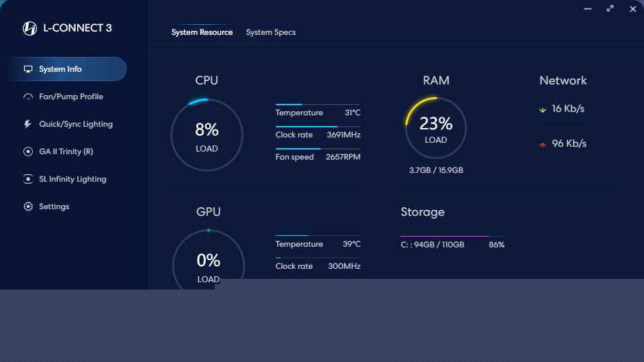Click the green download arrow icon
644x362 pixels.
(x=543, y=109)
